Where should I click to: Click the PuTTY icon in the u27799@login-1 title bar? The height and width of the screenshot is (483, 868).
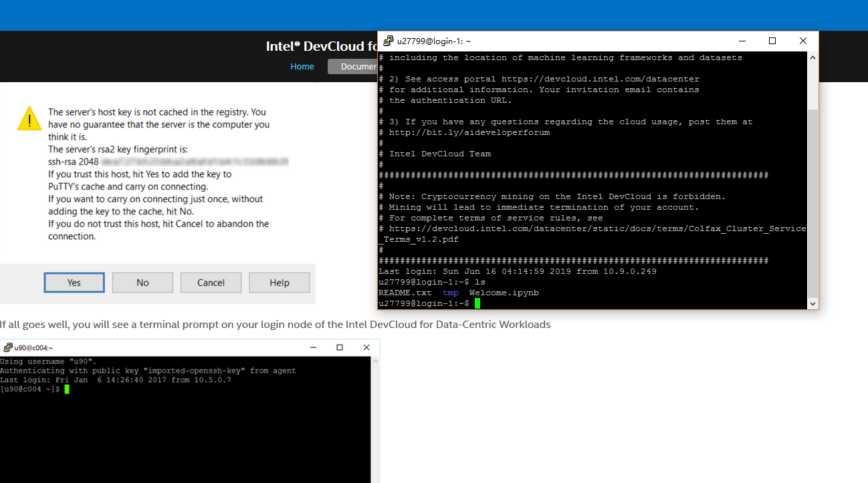pos(388,41)
